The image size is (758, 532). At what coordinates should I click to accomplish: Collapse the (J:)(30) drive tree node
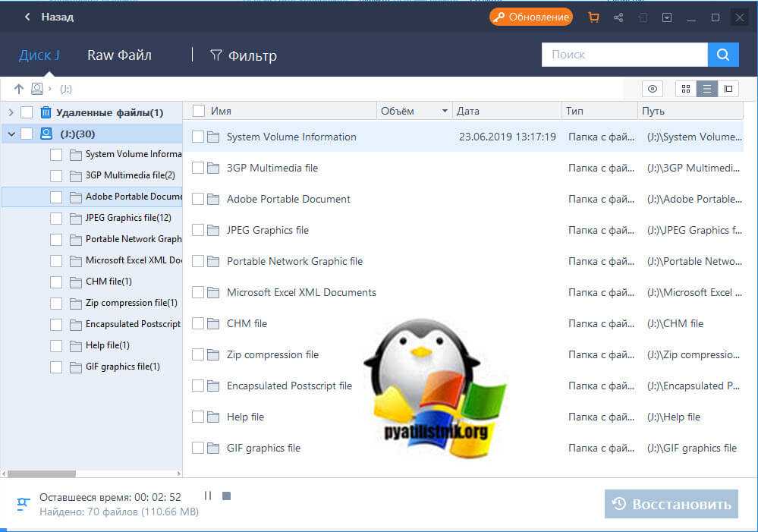pyautogui.click(x=11, y=134)
